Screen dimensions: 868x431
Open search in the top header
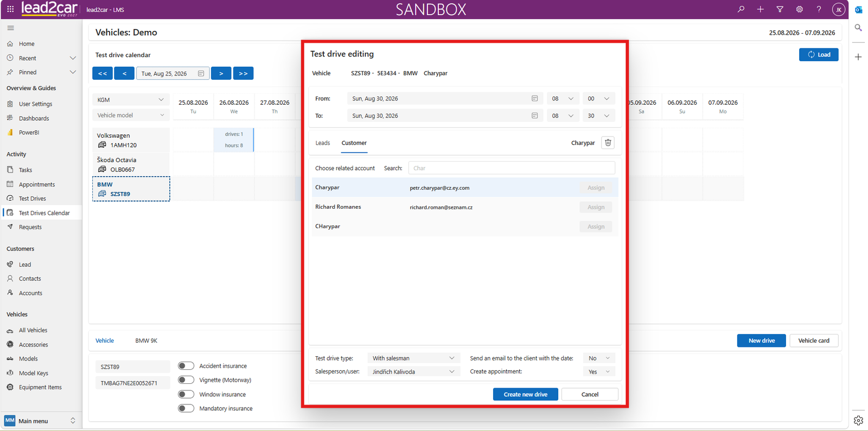741,9
